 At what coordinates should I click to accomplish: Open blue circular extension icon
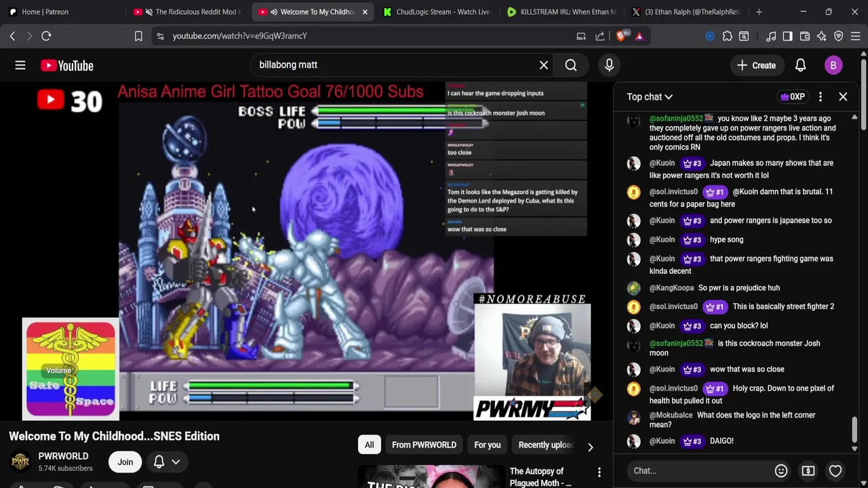point(710,36)
